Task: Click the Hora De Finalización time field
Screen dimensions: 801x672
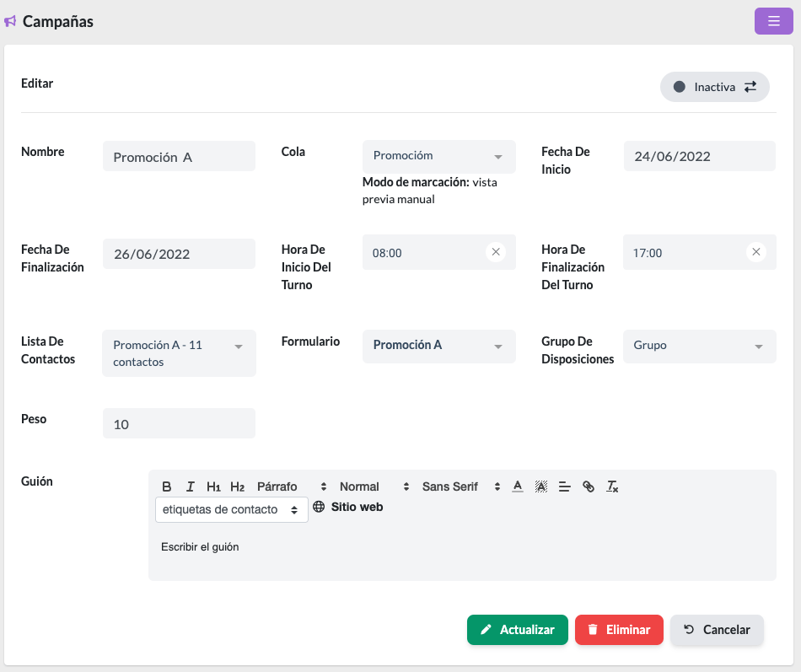Action: [x=699, y=252]
